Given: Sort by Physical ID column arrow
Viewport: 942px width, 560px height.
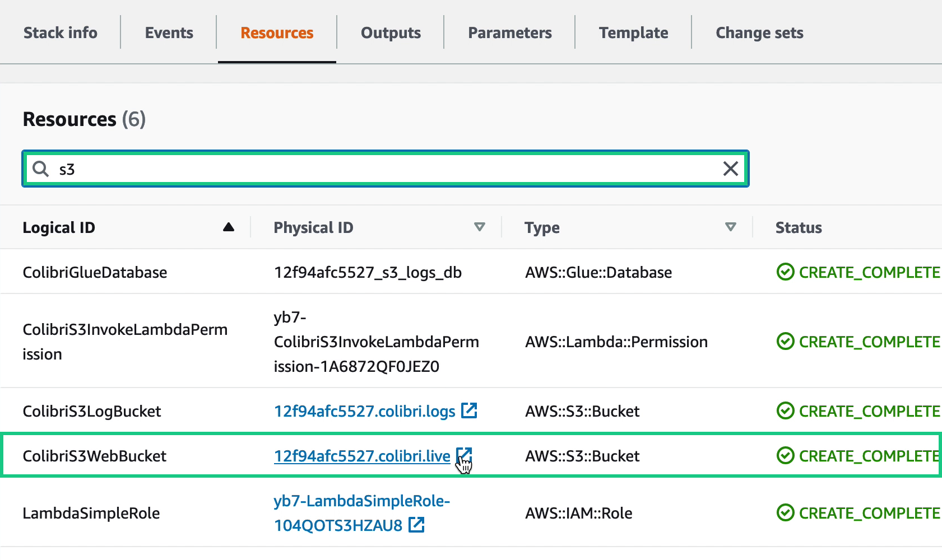Looking at the screenshot, I should pyautogui.click(x=479, y=227).
